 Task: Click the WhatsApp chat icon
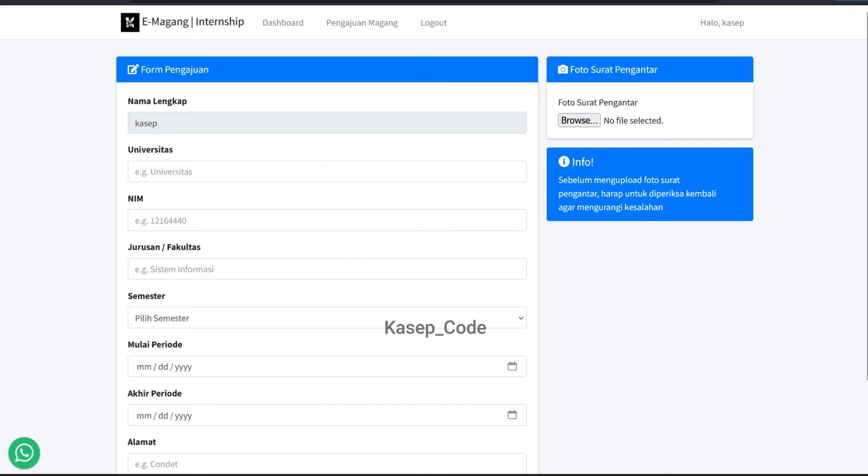[x=24, y=453]
